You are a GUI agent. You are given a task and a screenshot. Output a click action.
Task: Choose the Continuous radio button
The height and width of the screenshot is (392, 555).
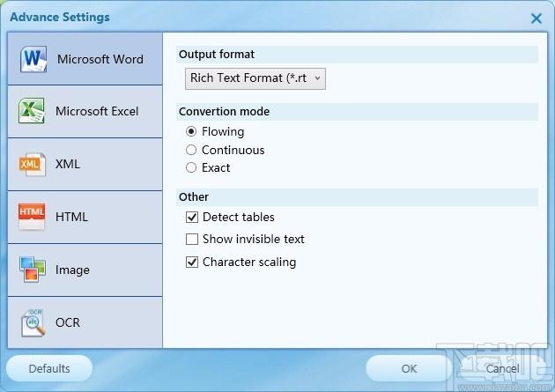click(x=191, y=150)
